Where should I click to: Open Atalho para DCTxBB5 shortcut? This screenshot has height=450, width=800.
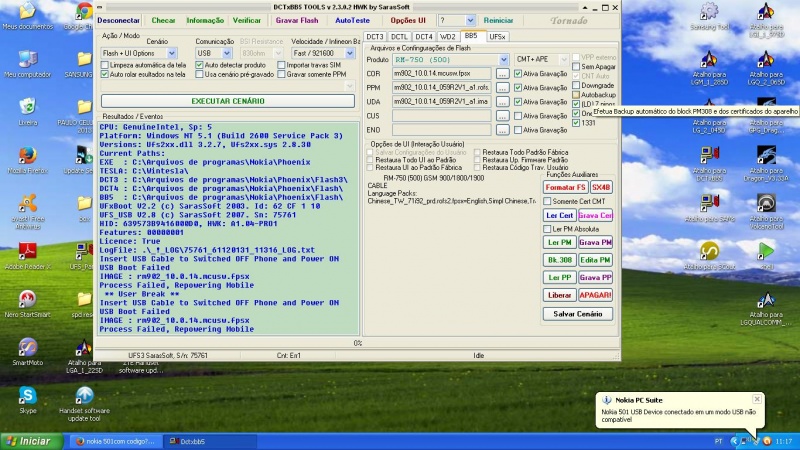click(709, 164)
